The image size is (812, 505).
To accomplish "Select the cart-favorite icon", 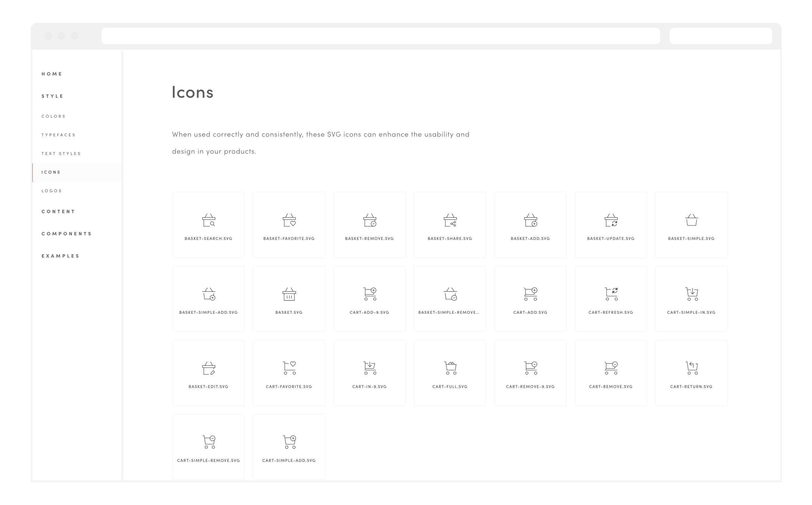I will point(289,368).
